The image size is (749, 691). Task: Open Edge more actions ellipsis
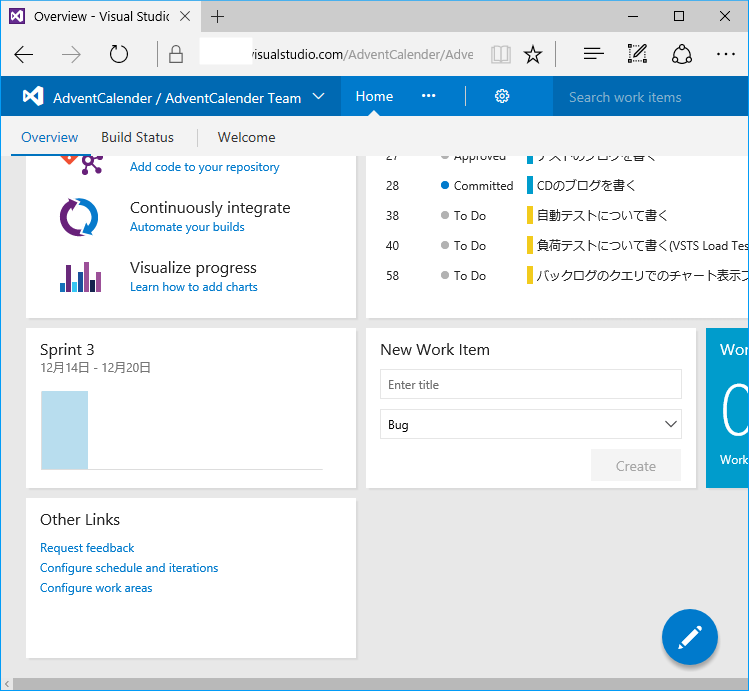coord(726,54)
